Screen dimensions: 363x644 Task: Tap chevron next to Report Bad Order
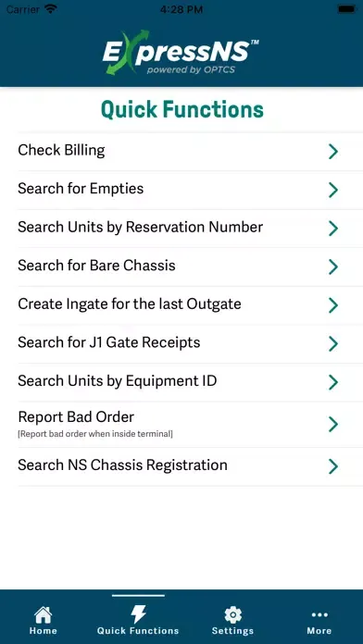click(x=333, y=425)
